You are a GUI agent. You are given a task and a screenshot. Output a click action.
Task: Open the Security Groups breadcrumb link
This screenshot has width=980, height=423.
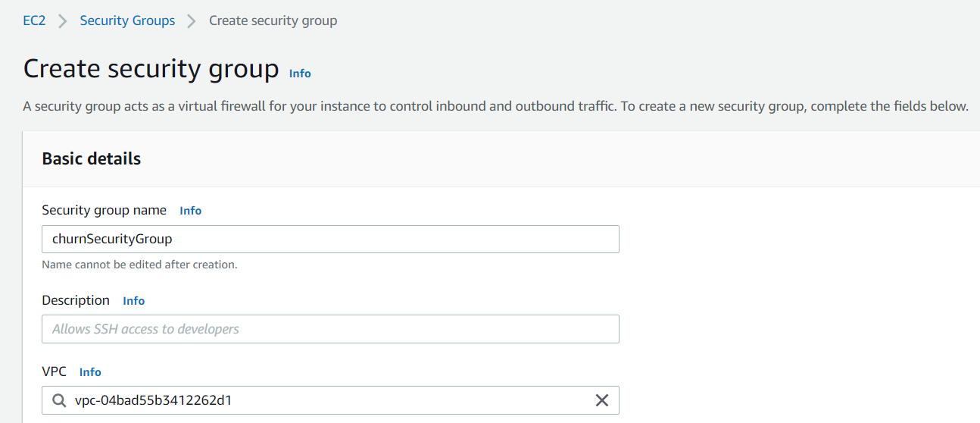tap(127, 20)
